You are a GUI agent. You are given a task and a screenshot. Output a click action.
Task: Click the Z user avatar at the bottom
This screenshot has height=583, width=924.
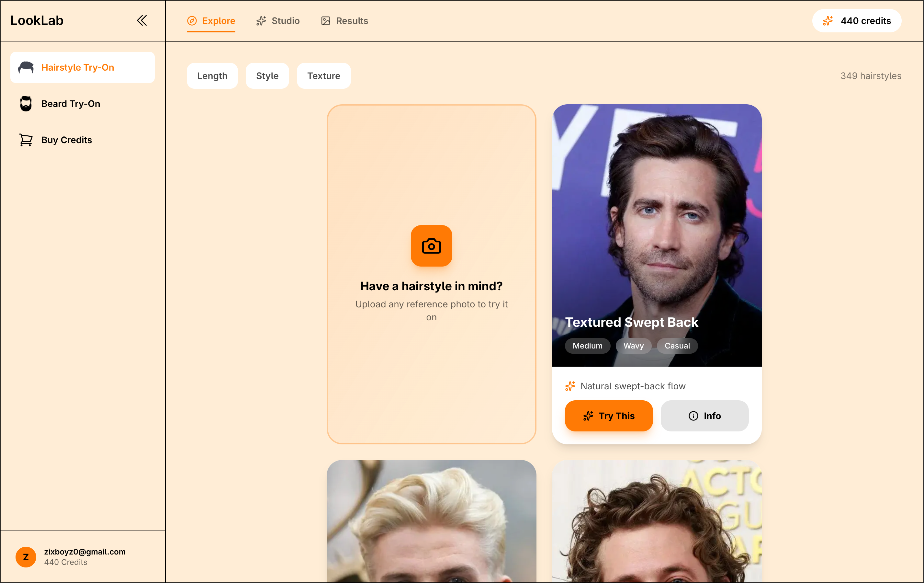tap(26, 557)
